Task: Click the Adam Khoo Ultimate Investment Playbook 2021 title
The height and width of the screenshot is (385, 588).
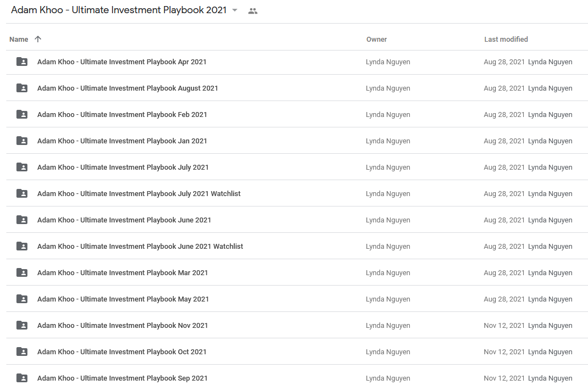Action: (119, 10)
